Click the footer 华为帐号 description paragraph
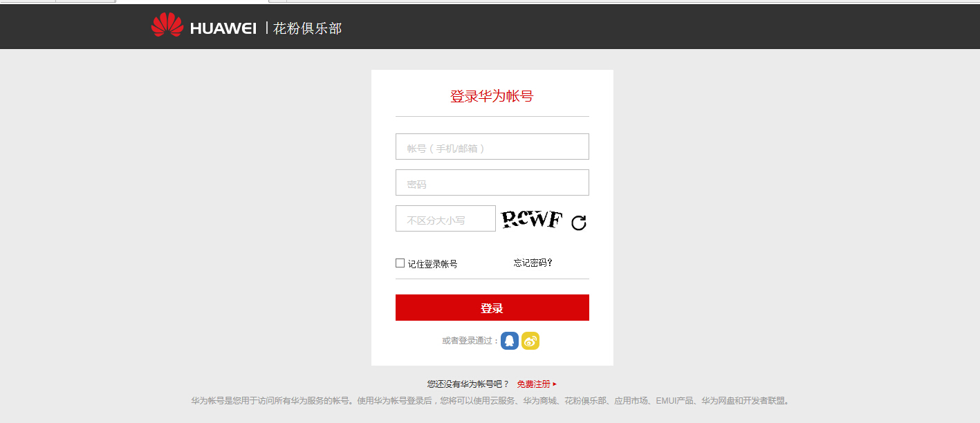The width and height of the screenshot is (980, 423). coord(491,400)
